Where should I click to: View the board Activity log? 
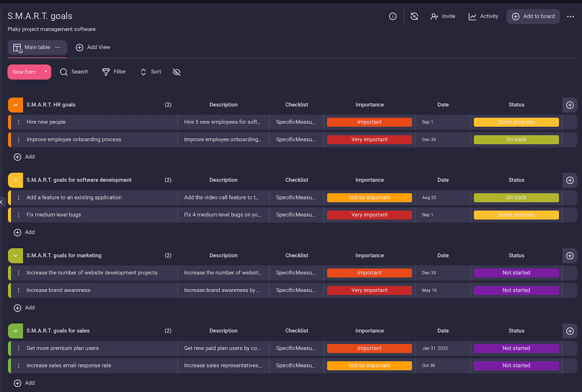[x=483, y=16]
